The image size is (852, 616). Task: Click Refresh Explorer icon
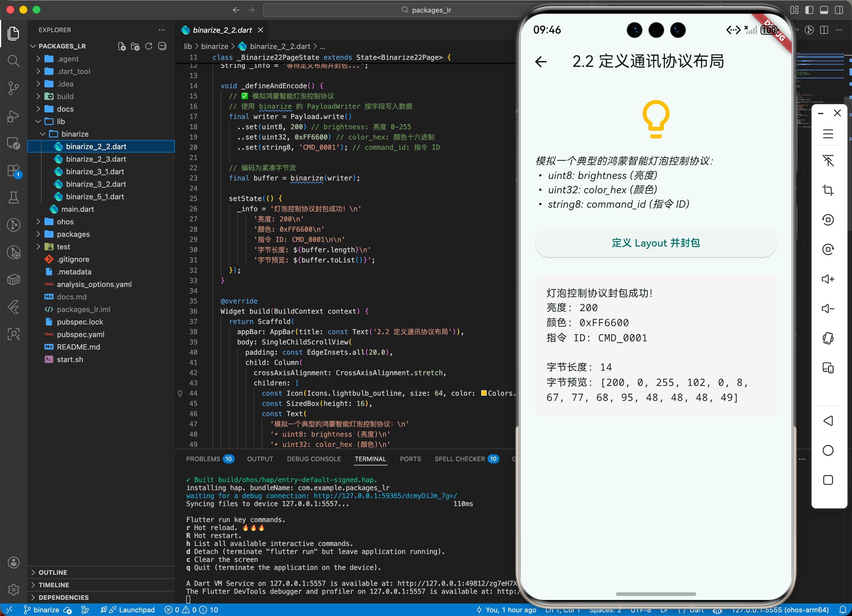pyautogui.click(x=149, y=46)
